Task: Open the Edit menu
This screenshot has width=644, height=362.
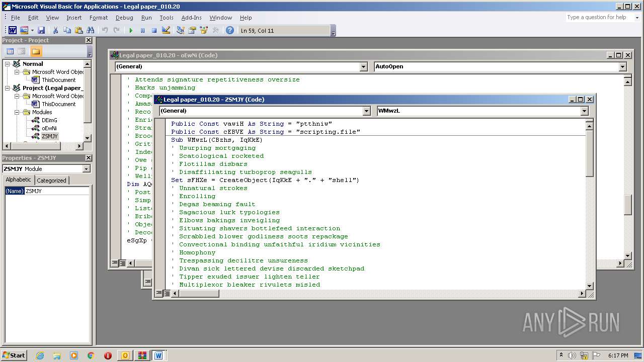Action: [x=33, y=18]
